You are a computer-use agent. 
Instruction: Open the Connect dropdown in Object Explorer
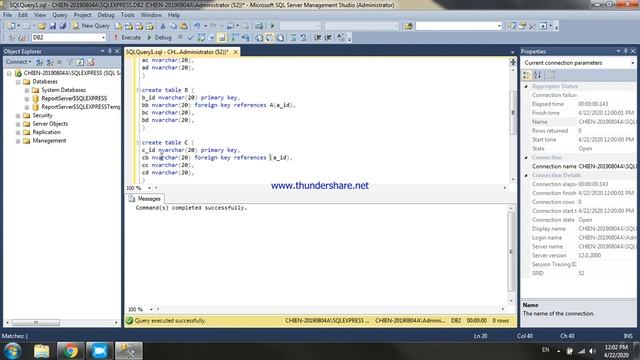(18, 62)
